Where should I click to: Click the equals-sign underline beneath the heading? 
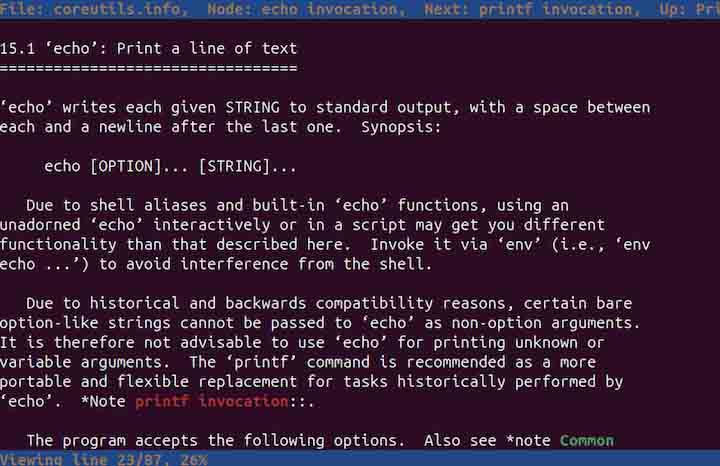pos(149,68)
